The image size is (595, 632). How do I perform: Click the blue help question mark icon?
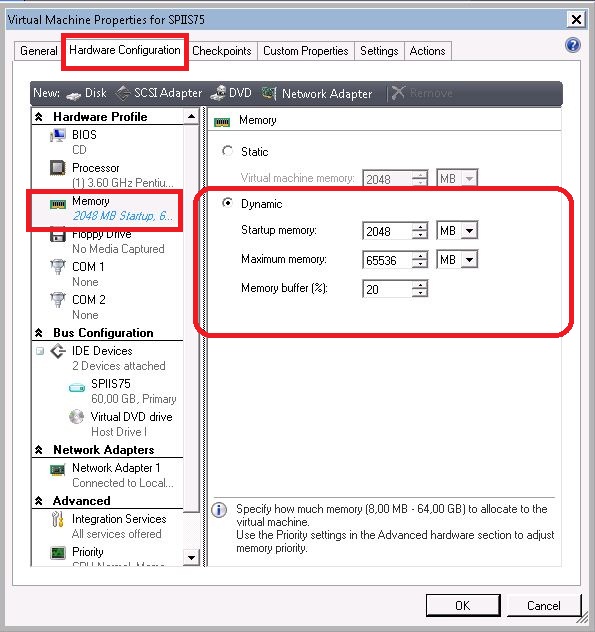(x=573, y=45)
